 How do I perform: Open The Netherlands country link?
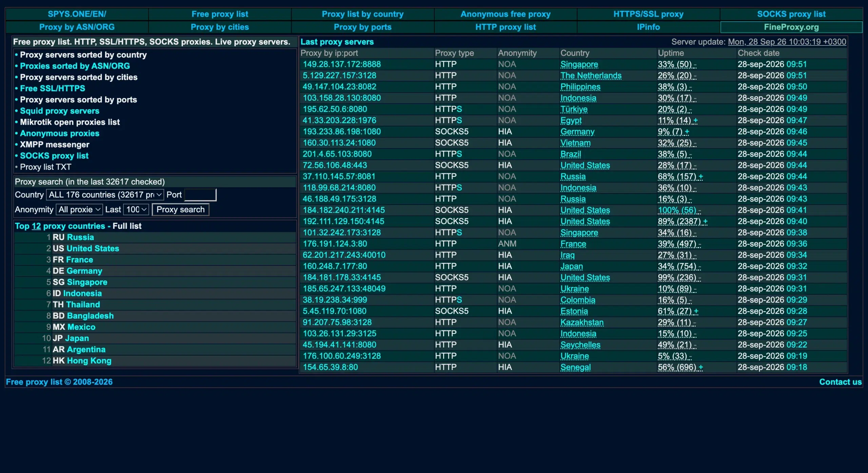591,76
